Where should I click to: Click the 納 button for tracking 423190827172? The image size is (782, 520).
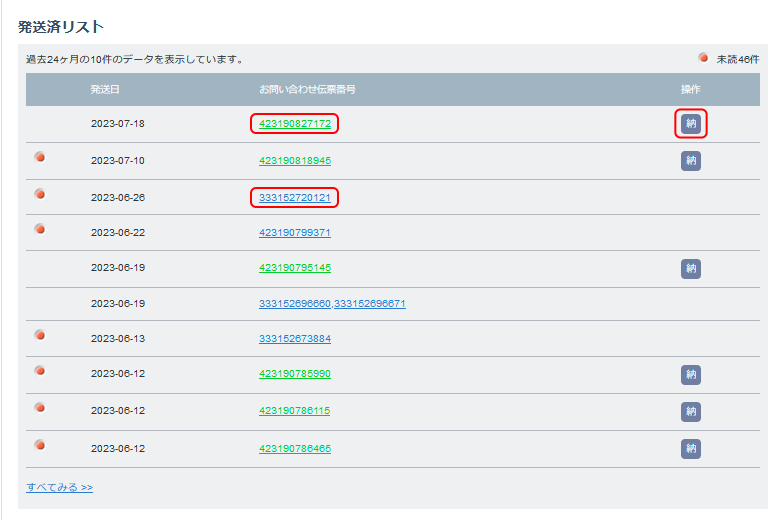click(x=690, y=123)
